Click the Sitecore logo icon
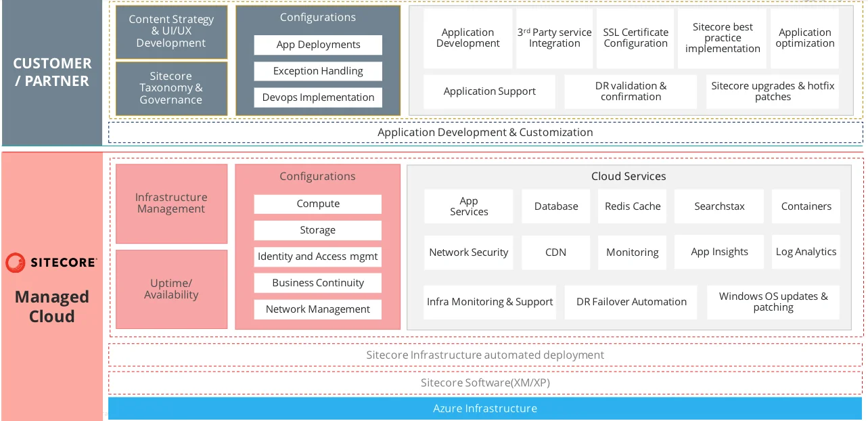Image resolution: width=868 pixels, height=421 pixels. (16, 263)
